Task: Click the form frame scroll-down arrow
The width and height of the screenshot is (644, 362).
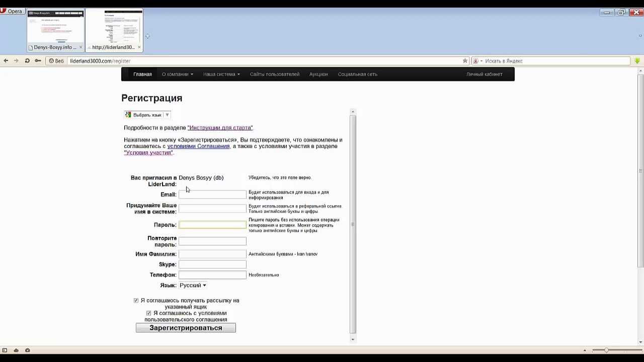Action: click(x=353, y=339)
